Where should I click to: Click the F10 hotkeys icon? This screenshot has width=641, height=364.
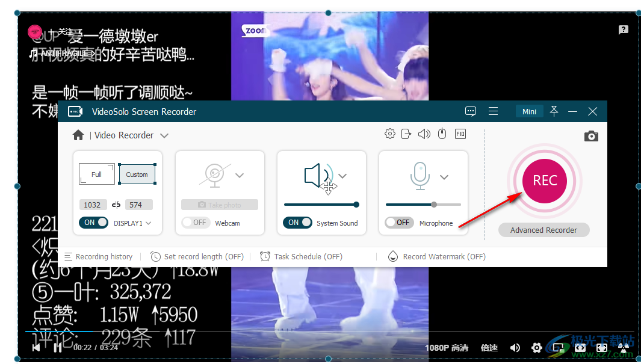pos(460,134)
